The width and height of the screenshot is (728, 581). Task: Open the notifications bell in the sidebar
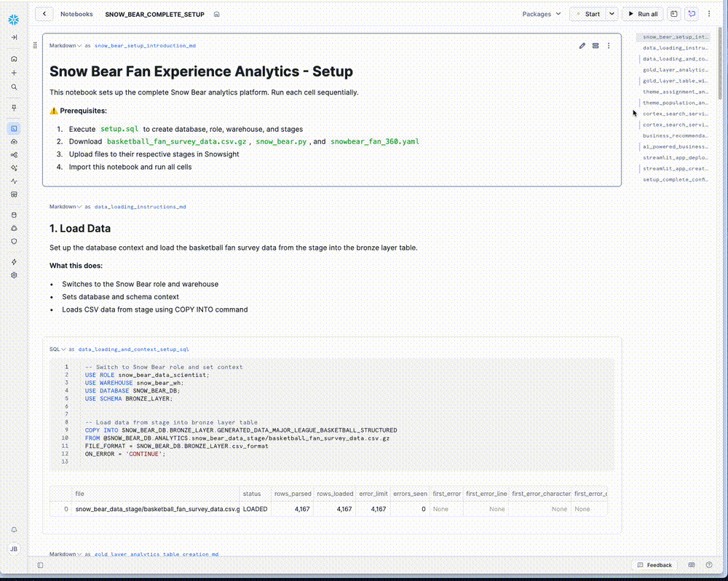point(14,529)
